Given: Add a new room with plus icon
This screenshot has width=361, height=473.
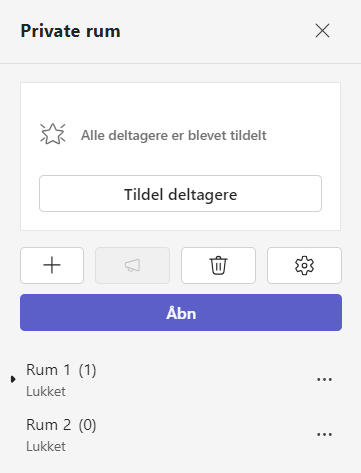Looking at the screenshot, I should pos(52,265).
